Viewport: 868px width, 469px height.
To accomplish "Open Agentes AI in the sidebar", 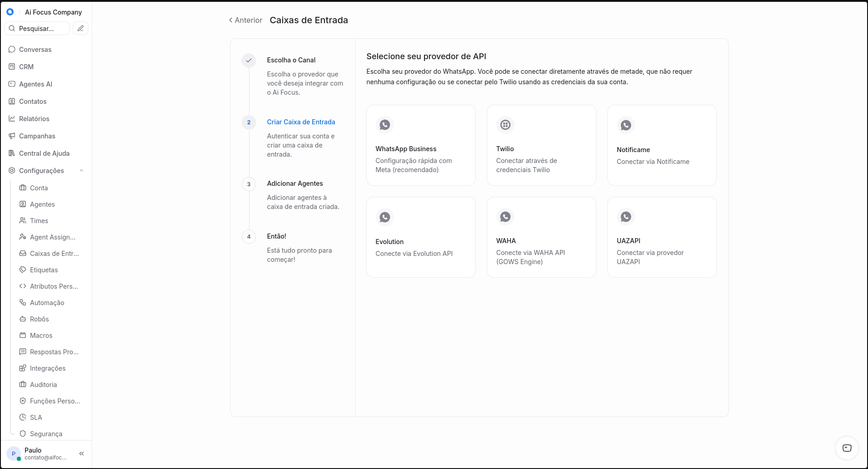I will [35, 84].
